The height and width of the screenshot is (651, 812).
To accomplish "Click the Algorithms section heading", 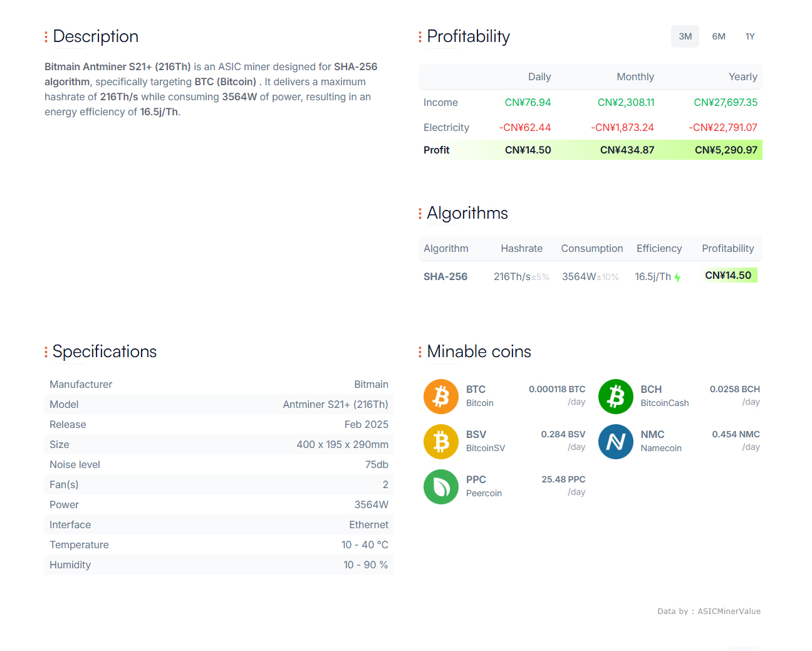I will (x=467, y=213).
